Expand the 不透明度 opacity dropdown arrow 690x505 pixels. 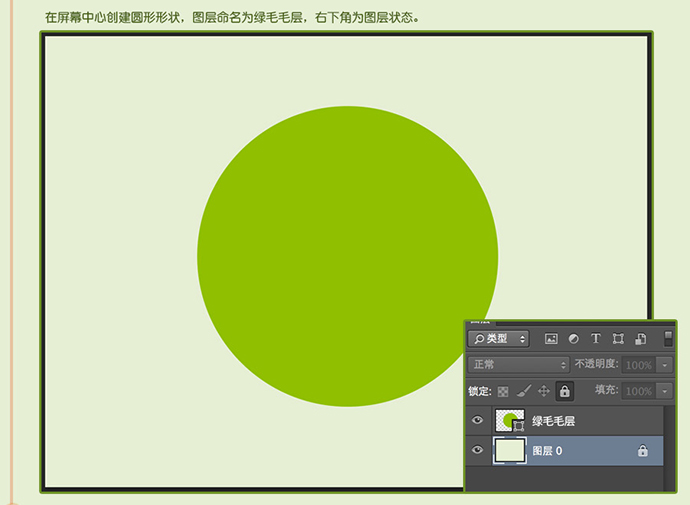tap(666, 365)
